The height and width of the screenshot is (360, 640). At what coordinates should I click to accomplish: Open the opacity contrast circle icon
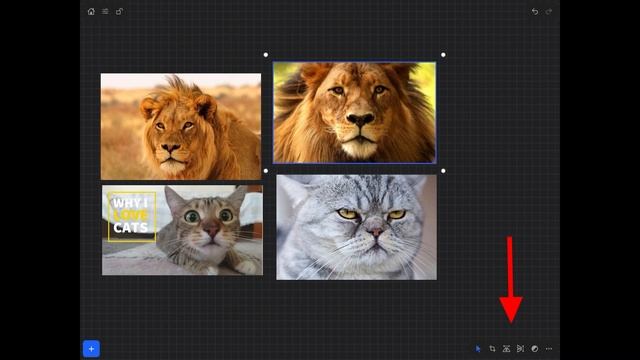[x=535, y=349]
